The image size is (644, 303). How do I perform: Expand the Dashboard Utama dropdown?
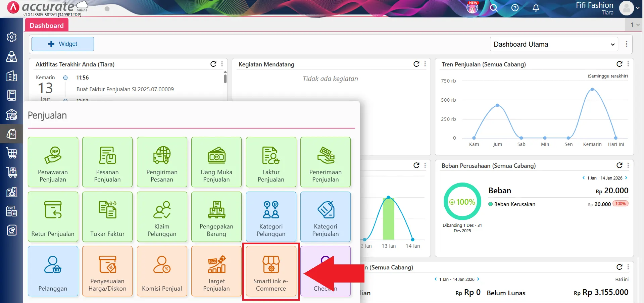pyautogui.click(x=554, y=44)
